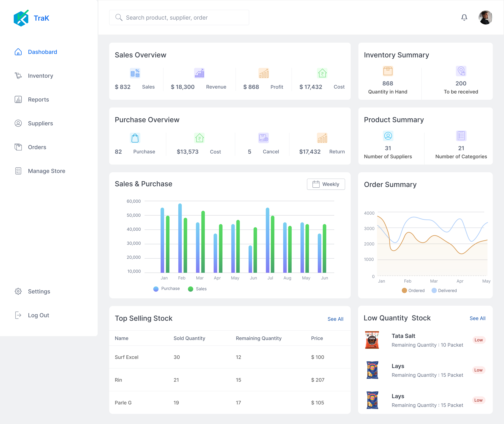
Task: Navigate to Suppliers page
Action: pyautogui.click(x=40, y=123)
